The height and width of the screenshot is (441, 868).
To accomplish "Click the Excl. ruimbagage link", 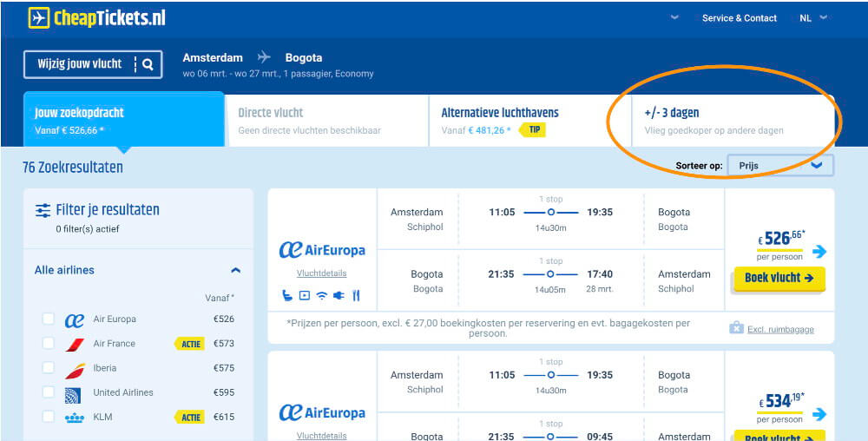I will coord(780,329).
